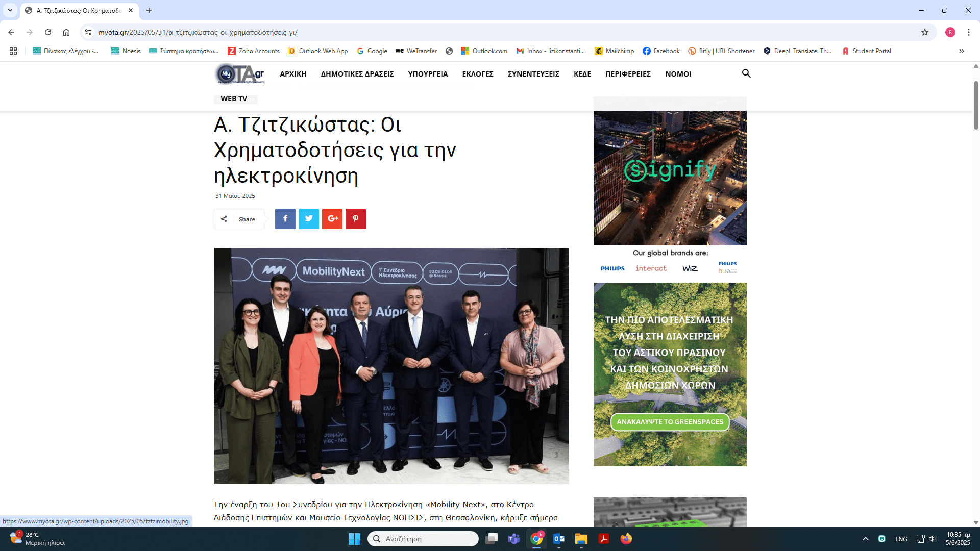
Task: Open Chrome home page button
Action: (x=66, y=32)
